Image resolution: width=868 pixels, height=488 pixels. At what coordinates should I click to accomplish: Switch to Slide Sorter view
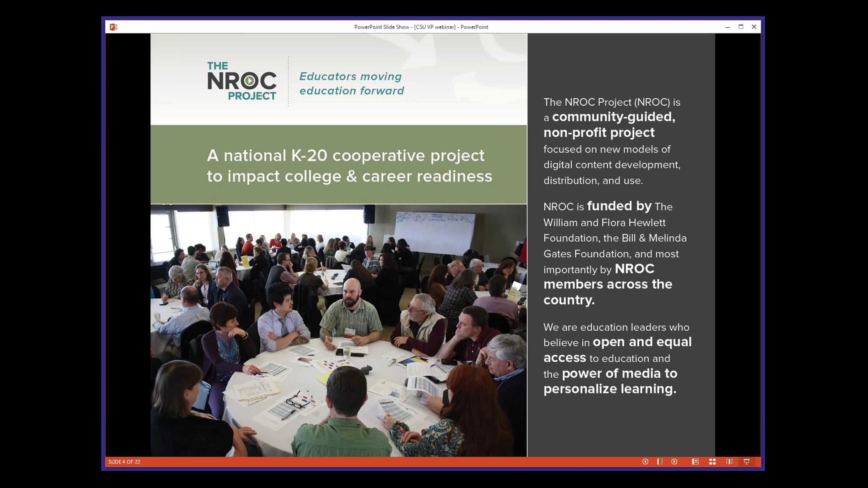click(712, 462)
